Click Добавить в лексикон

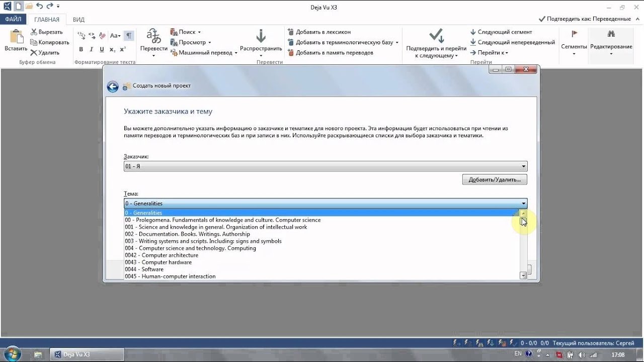coord(319,32)
